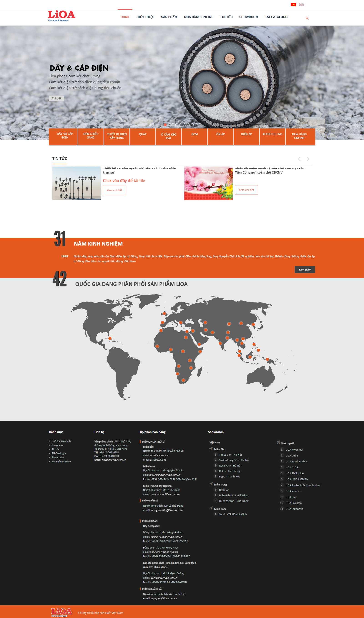Switch to English via UK flag icon
The height and width of the screenshot is (618, 364).
click(x=301, y=4)
